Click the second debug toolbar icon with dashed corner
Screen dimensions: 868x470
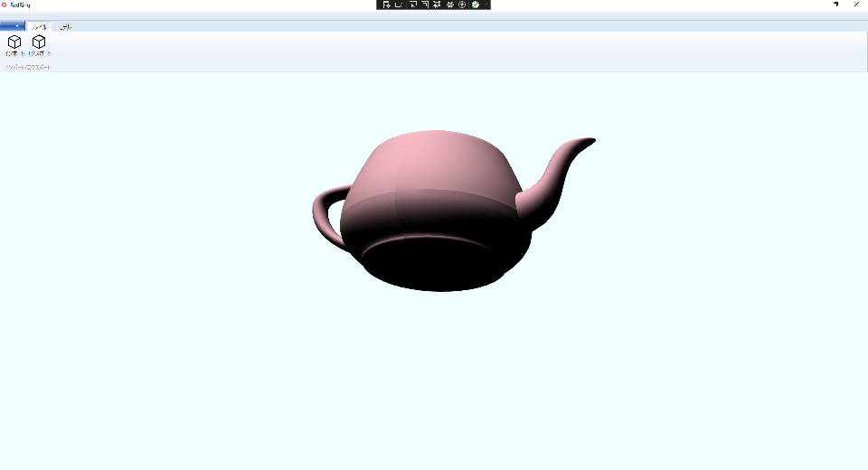tap(399, 5)
